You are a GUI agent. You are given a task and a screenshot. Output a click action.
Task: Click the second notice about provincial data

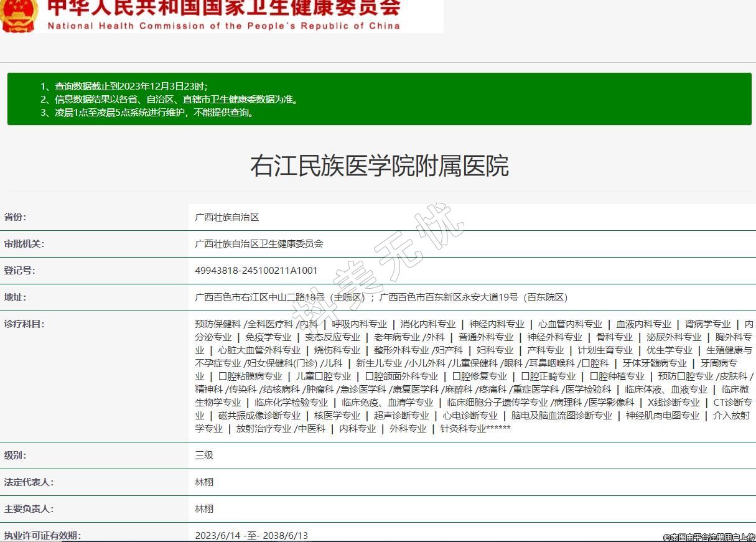[169, 100]
